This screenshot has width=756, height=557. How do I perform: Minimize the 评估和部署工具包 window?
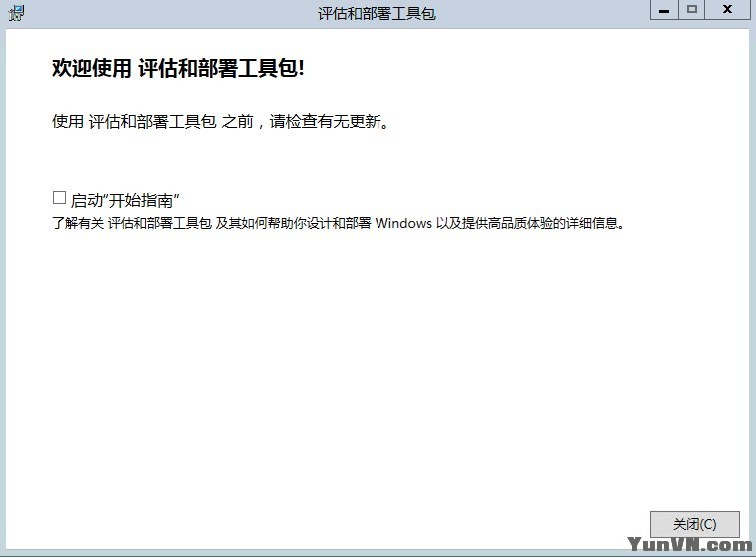pos(664,10)
